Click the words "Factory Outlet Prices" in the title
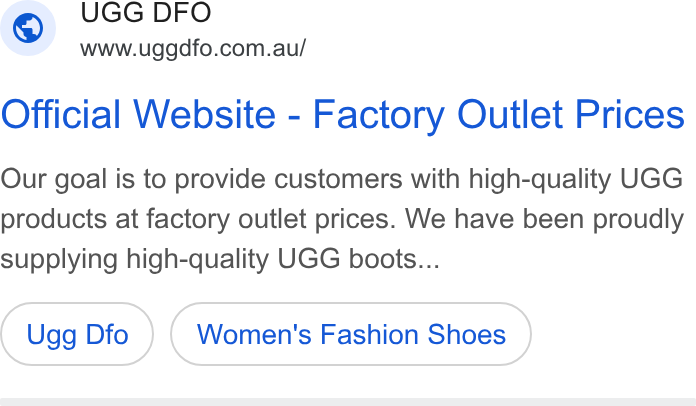This screenshot has height=406, width=696. pos(499,114)
